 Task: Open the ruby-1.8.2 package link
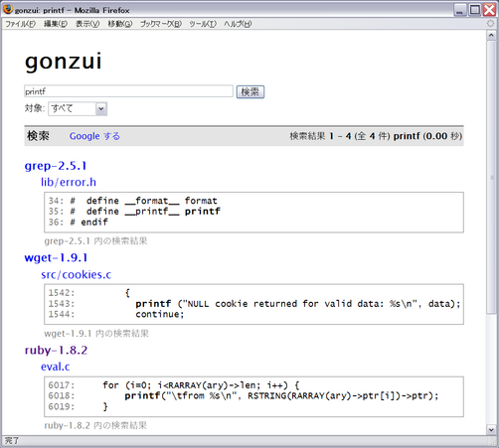coord(56,350)
